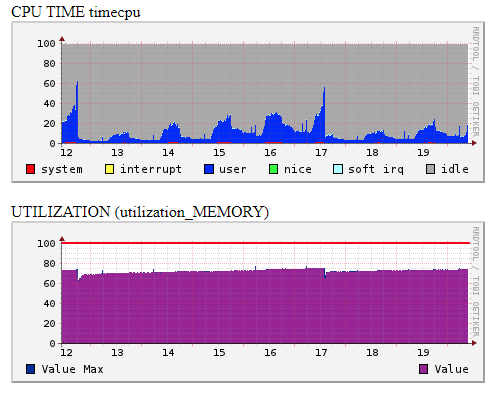Click the gray idle legend swatch
Screen dimensions: 493x396
(430, 169)
